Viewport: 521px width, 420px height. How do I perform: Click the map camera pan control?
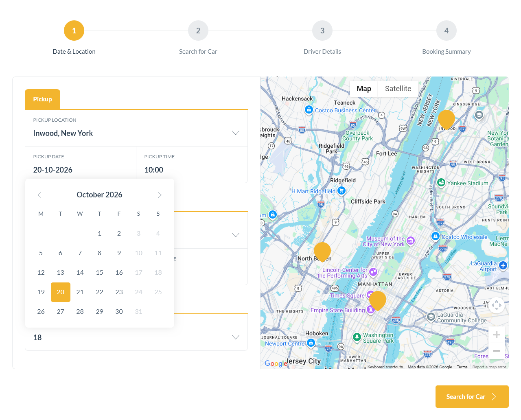click(496, 305)
